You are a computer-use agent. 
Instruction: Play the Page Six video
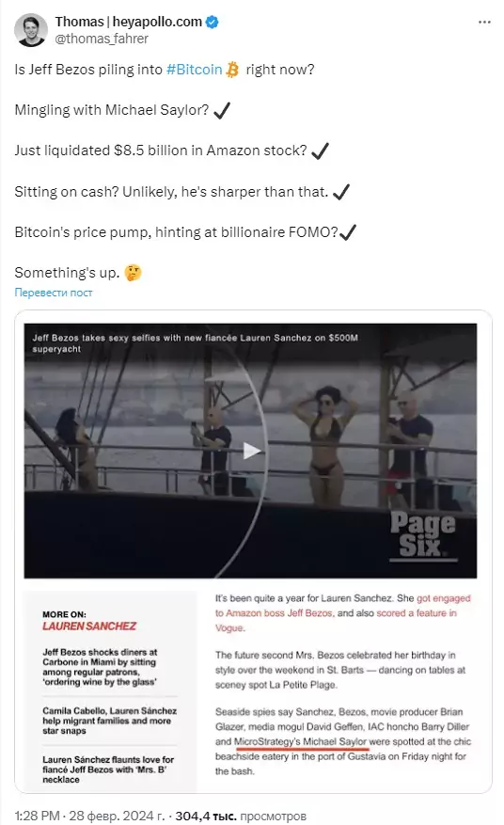point(251,451)
